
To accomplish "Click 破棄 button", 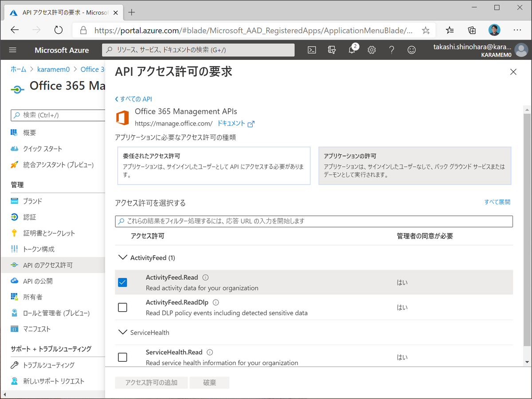I will pyautogui.click(x=209, y=383).
